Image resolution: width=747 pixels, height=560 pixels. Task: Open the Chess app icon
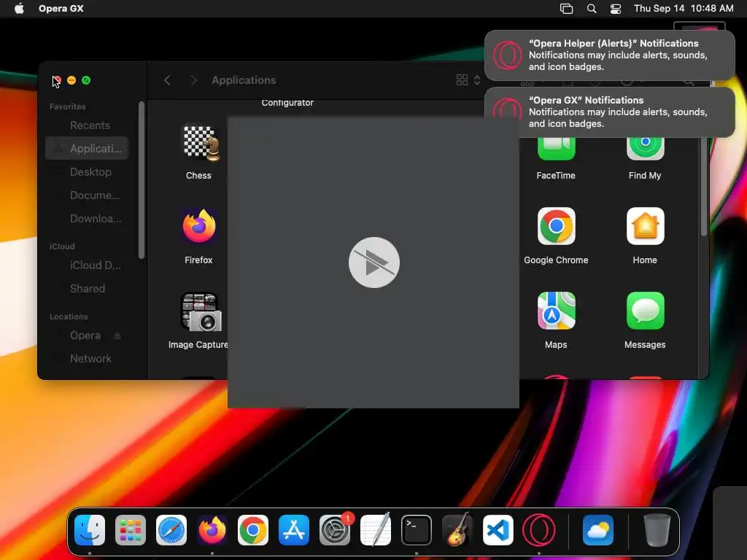(x=201, y=142)
